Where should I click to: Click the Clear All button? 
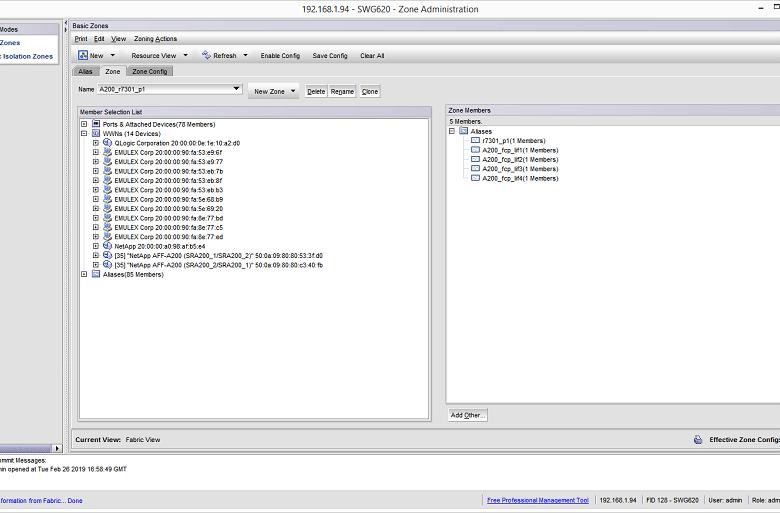tap(372, 56)
